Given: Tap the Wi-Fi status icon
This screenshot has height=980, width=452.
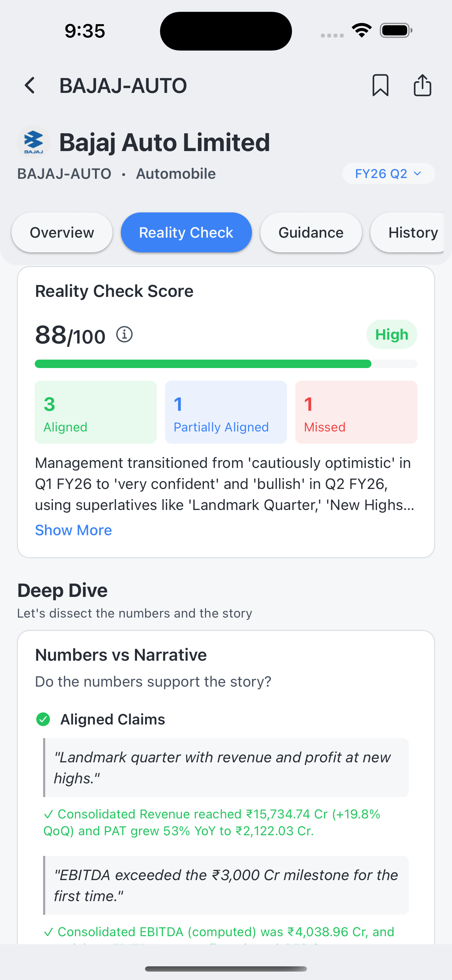Looking at the screenshot, I should click(362, 30).
